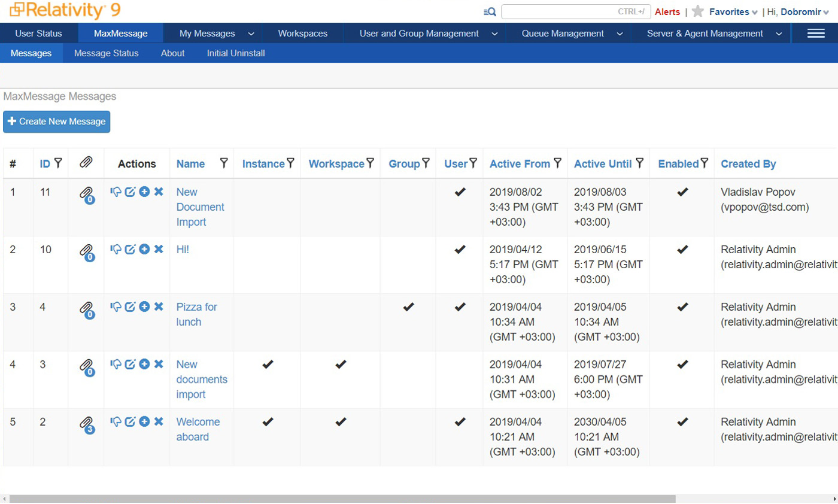Edit the Pizza for lunch message

[130, 306]
